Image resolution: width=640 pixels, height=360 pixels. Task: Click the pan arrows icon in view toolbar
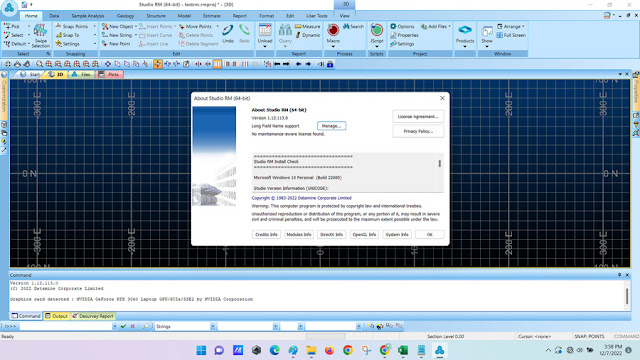click(8, 64)
